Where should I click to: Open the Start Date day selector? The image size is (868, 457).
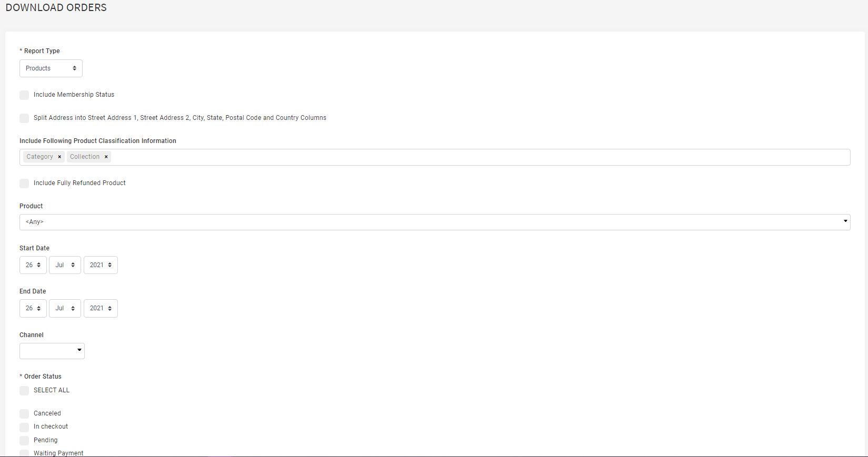pyautogui.click(x=33, y=265)
